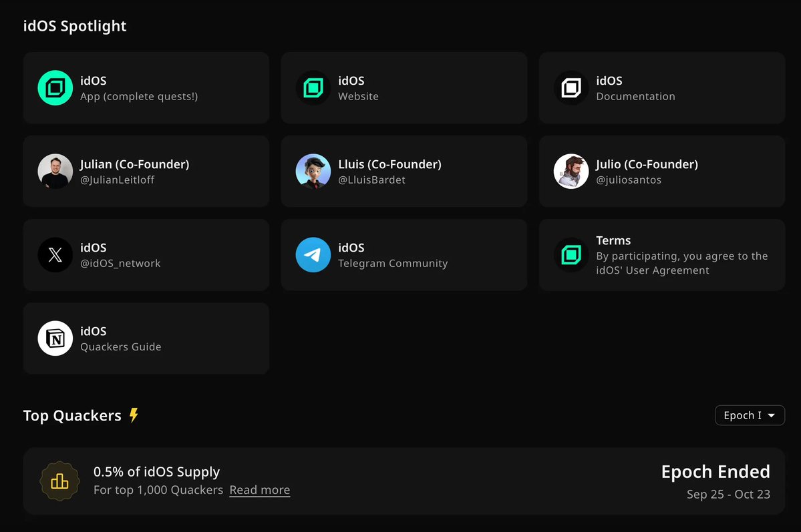
Task: Click the Epoch I dropdown arrow
Action: click(772, 416)
